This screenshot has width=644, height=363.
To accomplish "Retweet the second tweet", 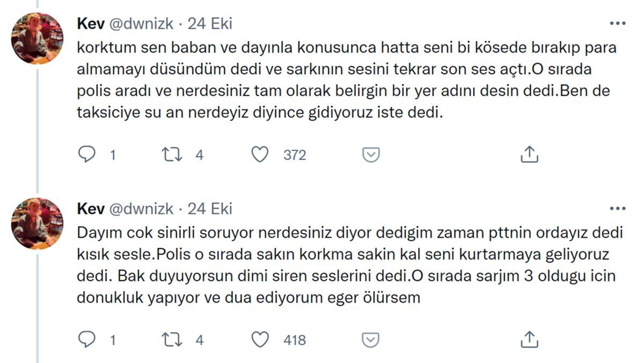I will 171,339.
